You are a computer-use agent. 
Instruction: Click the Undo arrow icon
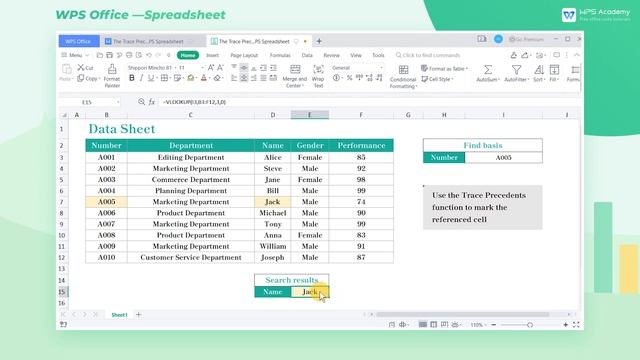coord(149,55)
